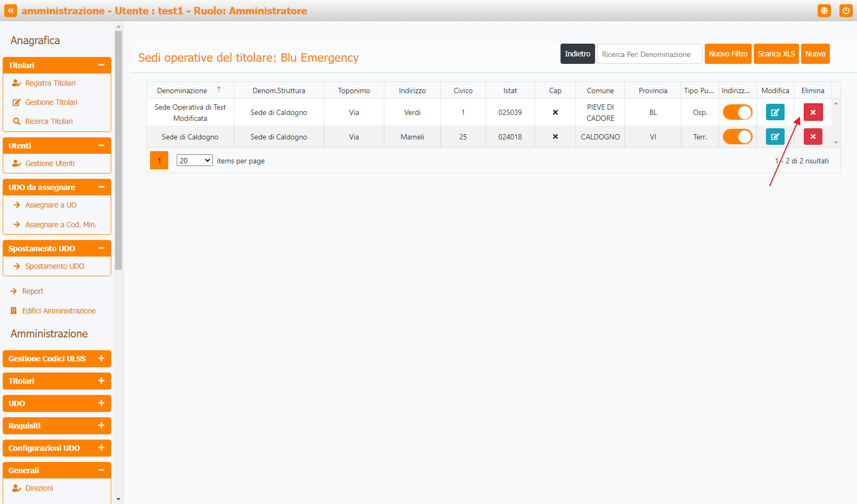Open the Report page
857x504 pixels.
(x=32, y=291)
